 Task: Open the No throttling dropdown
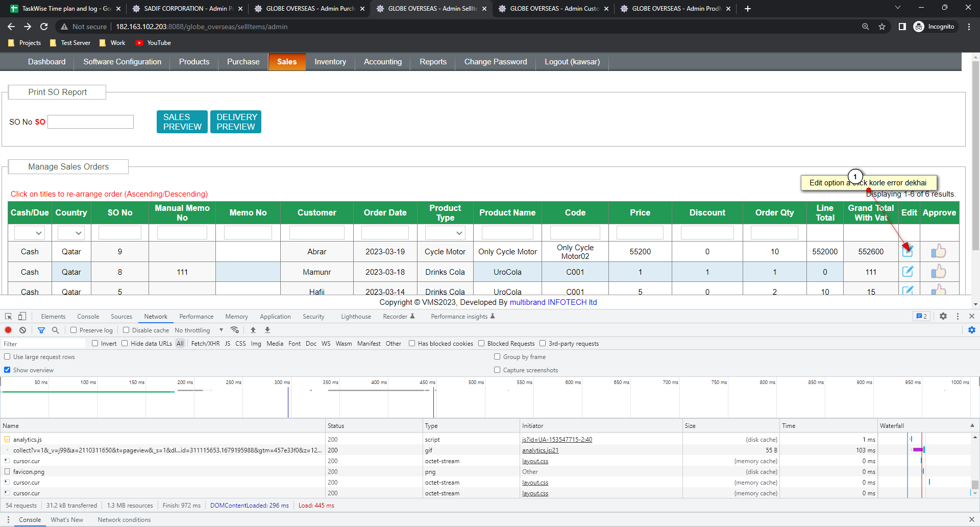199,330
